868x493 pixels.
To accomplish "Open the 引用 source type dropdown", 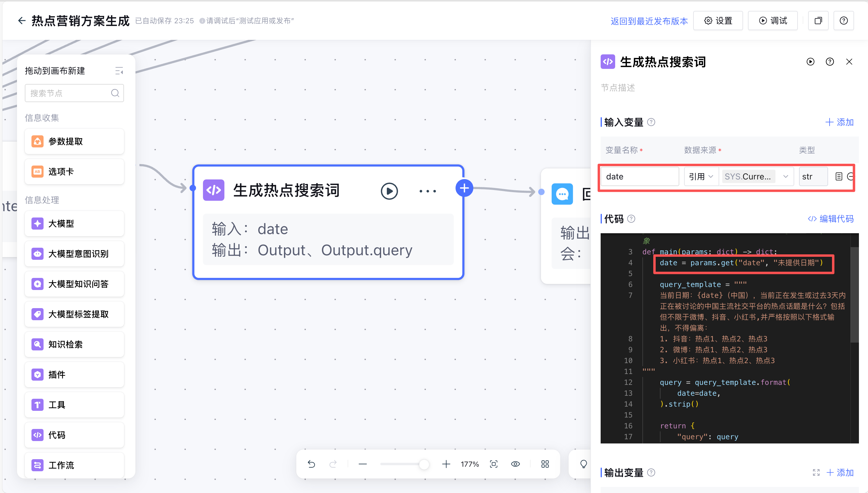I will tap(701, 176).
